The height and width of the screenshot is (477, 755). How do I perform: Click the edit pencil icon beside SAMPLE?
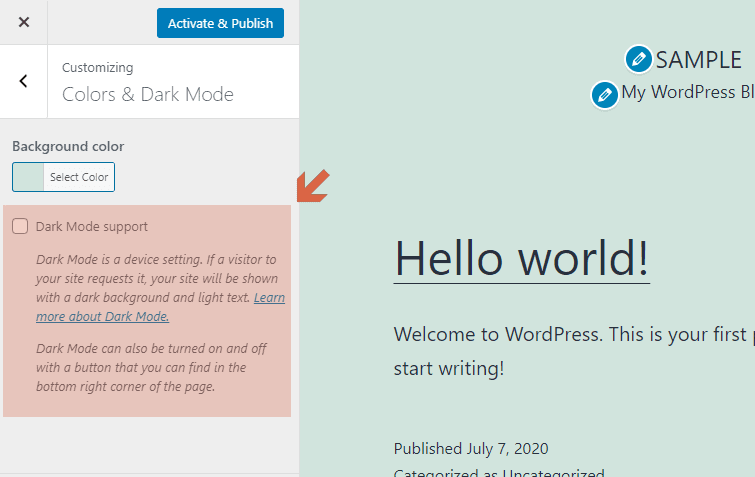(638, 60)
